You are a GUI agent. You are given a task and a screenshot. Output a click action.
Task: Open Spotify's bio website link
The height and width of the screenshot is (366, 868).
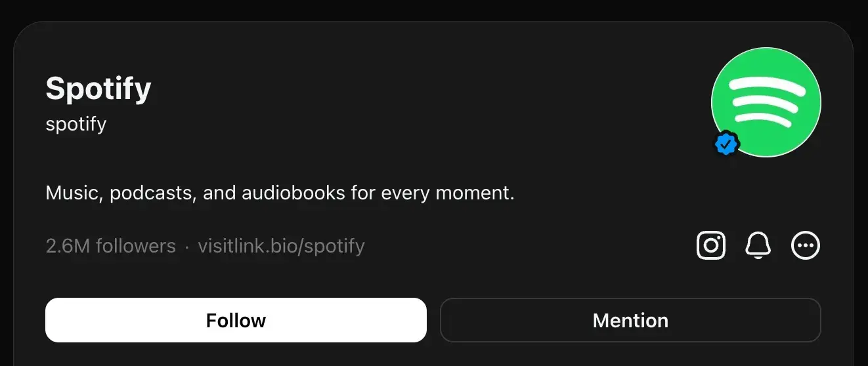pyautogui.click(x=281, y=246)
